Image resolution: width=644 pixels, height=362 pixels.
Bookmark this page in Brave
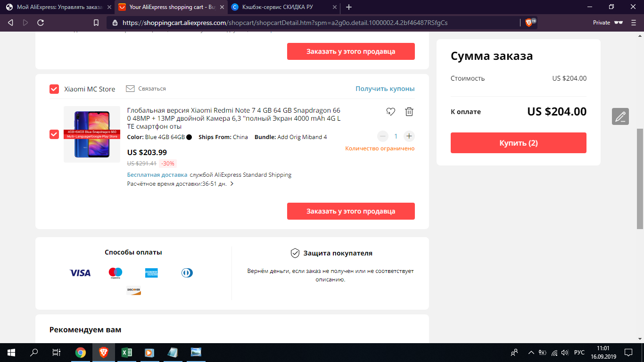tap(96, 23)
